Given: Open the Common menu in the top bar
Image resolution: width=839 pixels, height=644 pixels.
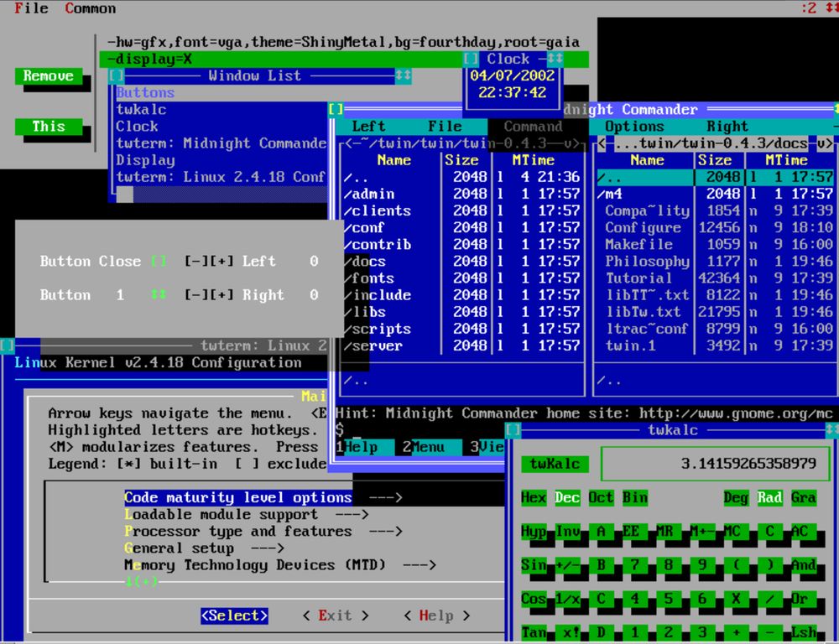Looking at the screenshot, I should (x=91, y=8).
